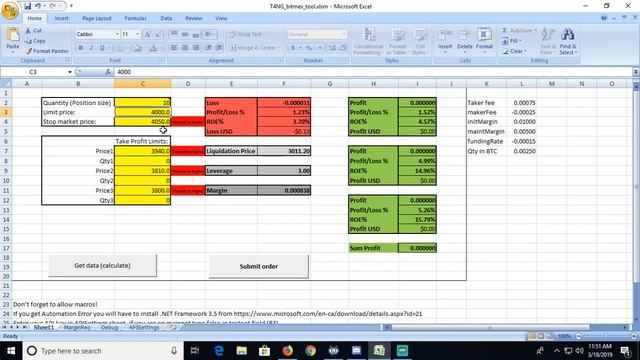Toggle Middle Align vertical alignment

pyautogui.click(x=184, y=34)
